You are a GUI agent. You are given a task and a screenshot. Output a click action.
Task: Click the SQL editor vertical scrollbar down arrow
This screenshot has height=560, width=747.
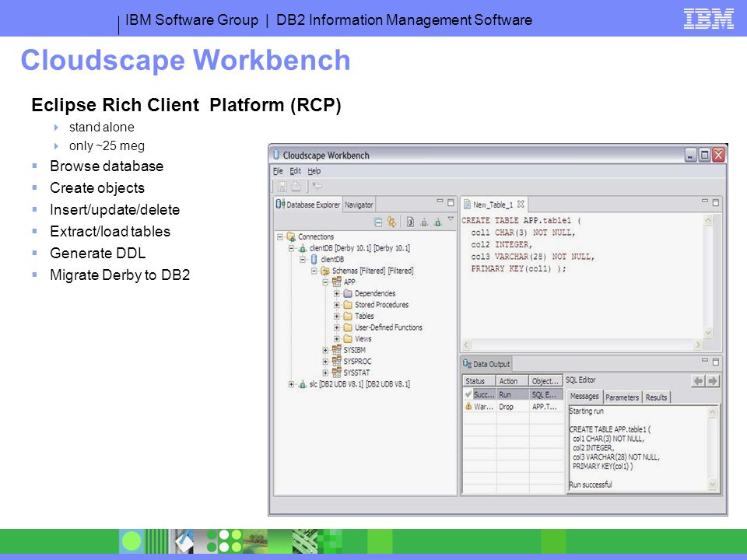tap(708, 332)
